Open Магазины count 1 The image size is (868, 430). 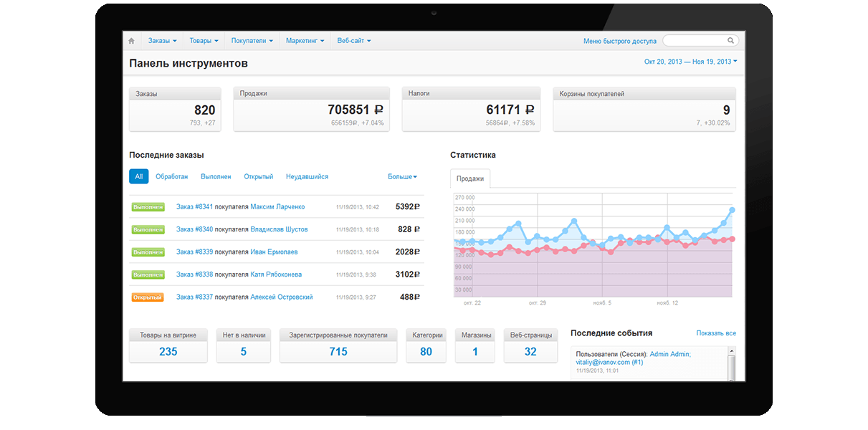tap(475, 352)
